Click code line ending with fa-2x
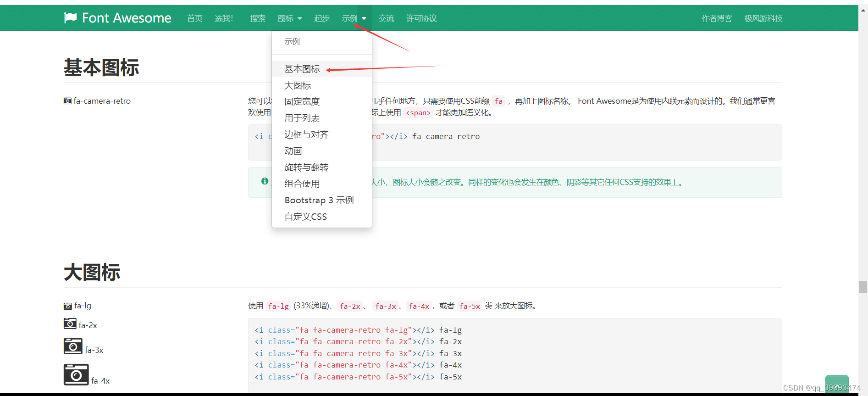Image resolution: width=868 pixels, height=396 pixels. (x=358, y=341)
